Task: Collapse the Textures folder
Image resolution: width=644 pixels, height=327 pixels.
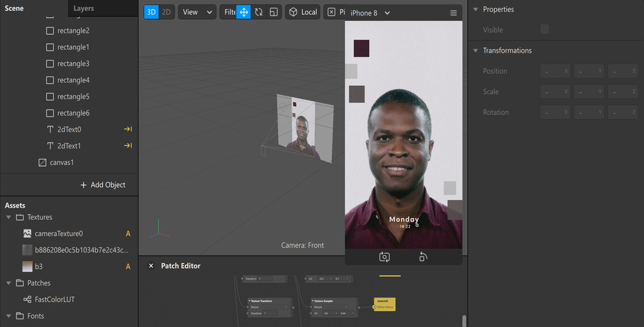Action: [x=8, y=217]
